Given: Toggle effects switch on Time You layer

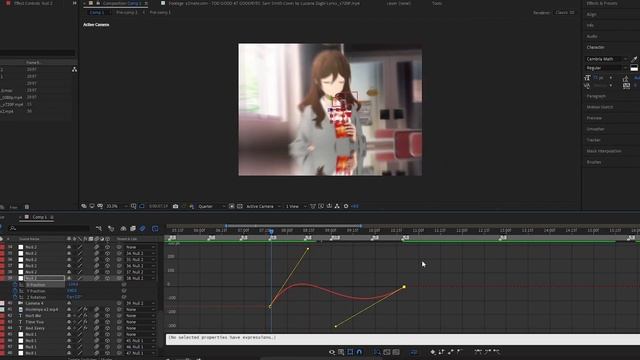Looking at the screenshot, I should 85,322.
